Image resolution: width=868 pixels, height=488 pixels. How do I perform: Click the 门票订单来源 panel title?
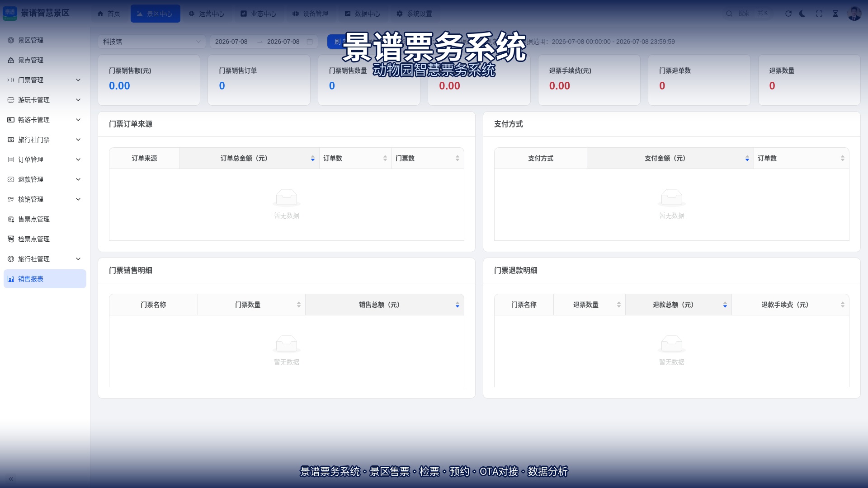click(x=131, y=124)
